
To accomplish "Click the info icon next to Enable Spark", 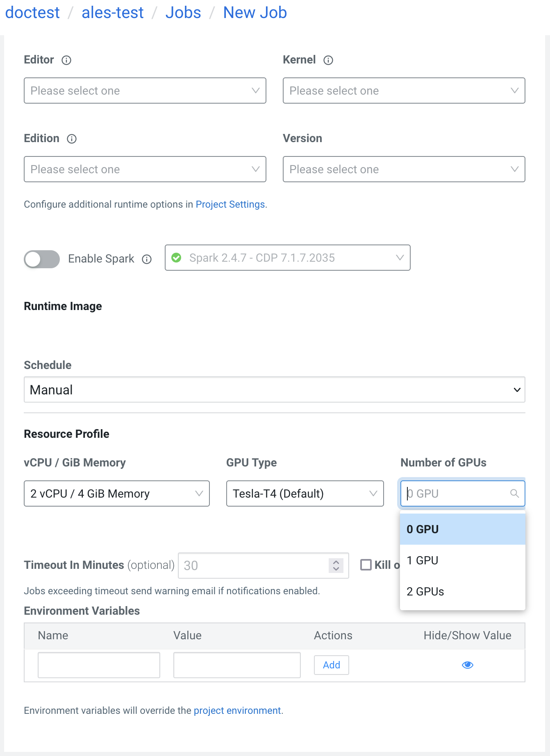I will click(x=147, y=259).
